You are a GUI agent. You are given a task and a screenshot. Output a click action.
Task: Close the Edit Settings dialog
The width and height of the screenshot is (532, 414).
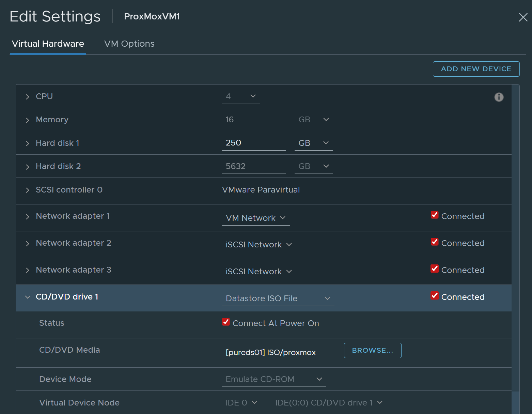tap(523, 17)
